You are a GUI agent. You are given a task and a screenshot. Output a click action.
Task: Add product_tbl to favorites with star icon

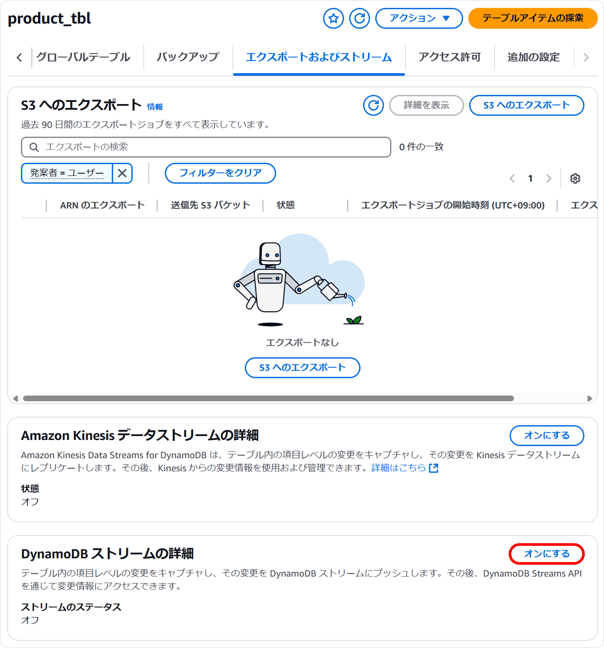tap(333, 18)
